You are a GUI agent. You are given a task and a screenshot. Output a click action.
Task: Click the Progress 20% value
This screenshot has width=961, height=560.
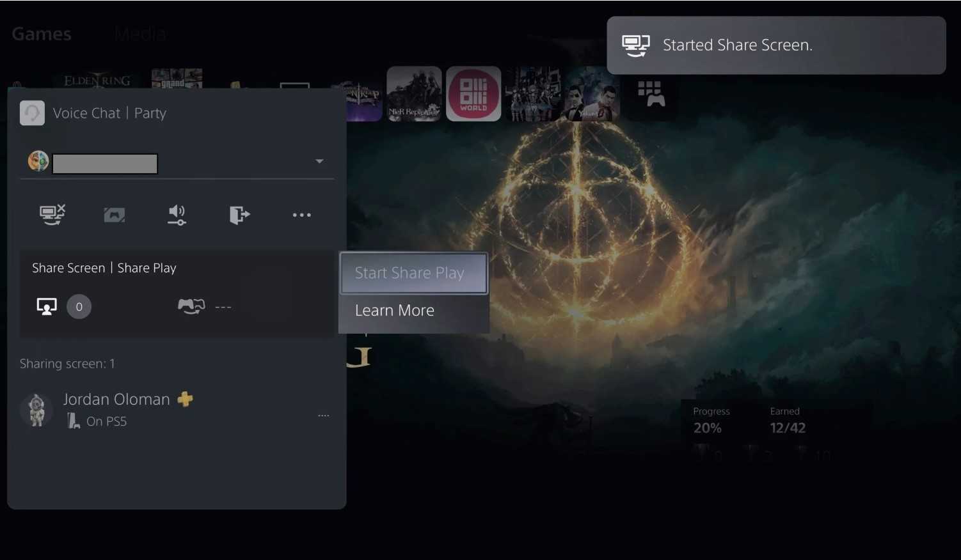click(x=708, y=428)
